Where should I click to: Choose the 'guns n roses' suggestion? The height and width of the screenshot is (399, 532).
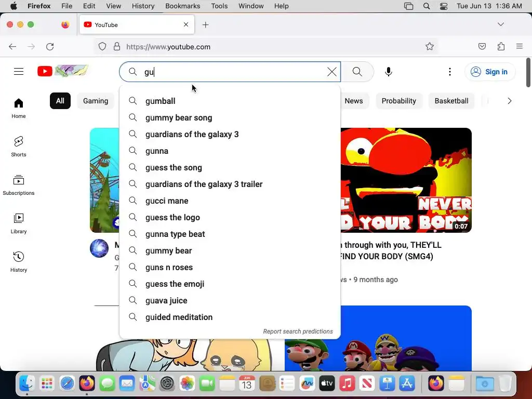point(230,268)
